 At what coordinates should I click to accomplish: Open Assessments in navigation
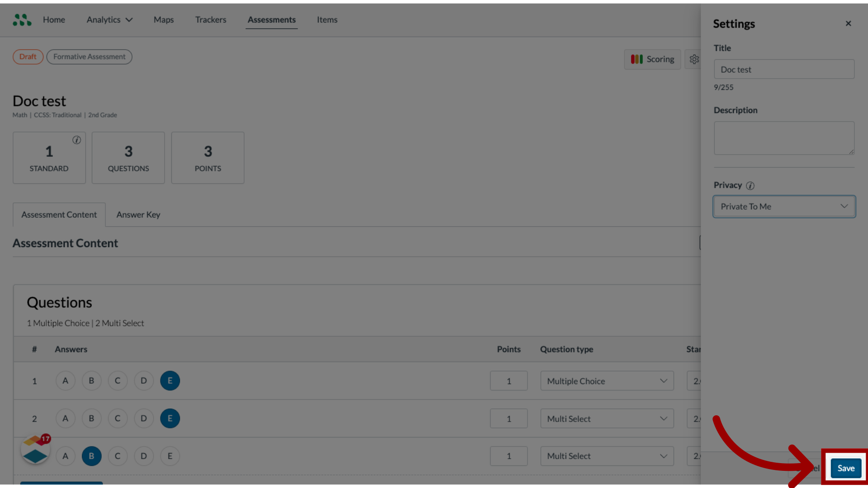click(272, 20)
